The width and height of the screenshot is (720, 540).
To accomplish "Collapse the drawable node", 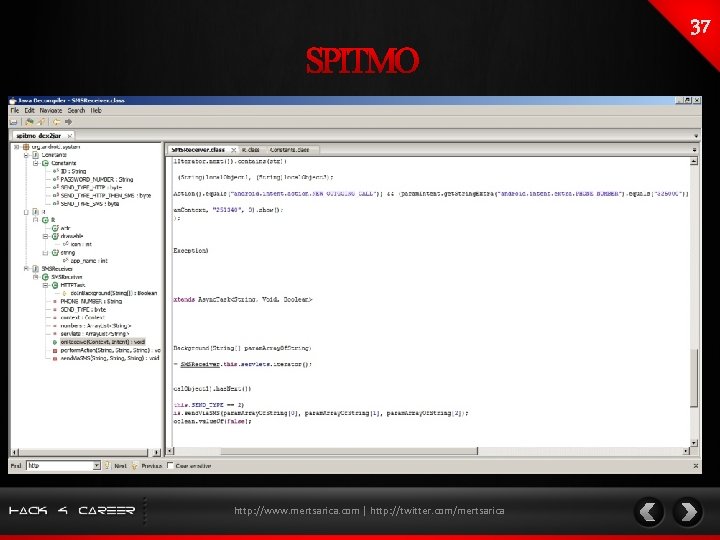I will (45, 236).
